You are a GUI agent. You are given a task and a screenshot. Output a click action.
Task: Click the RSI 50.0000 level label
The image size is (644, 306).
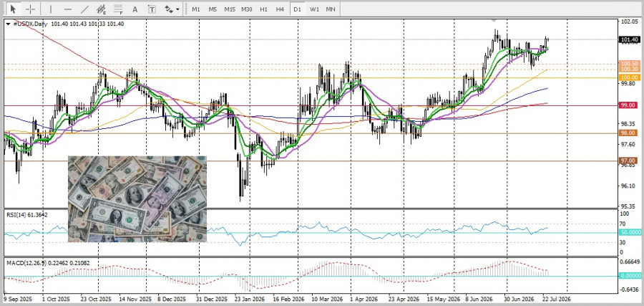point(629,233)
